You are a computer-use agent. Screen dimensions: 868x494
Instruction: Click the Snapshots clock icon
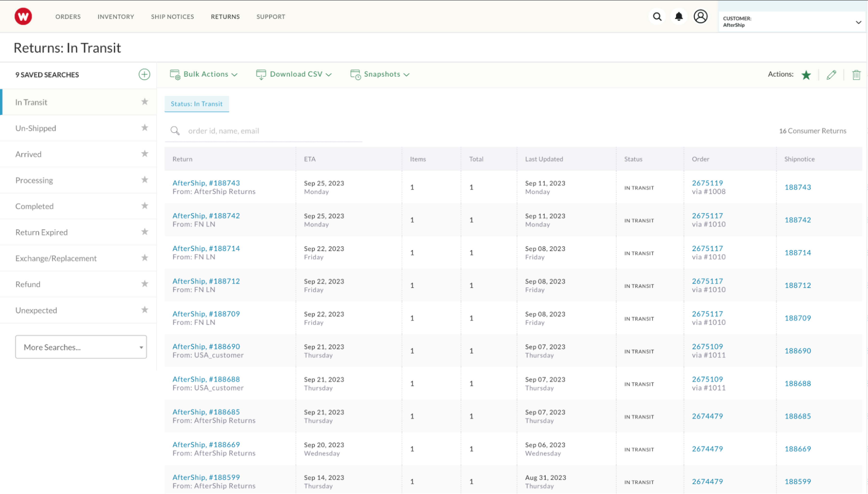click(x=355, y=74)
